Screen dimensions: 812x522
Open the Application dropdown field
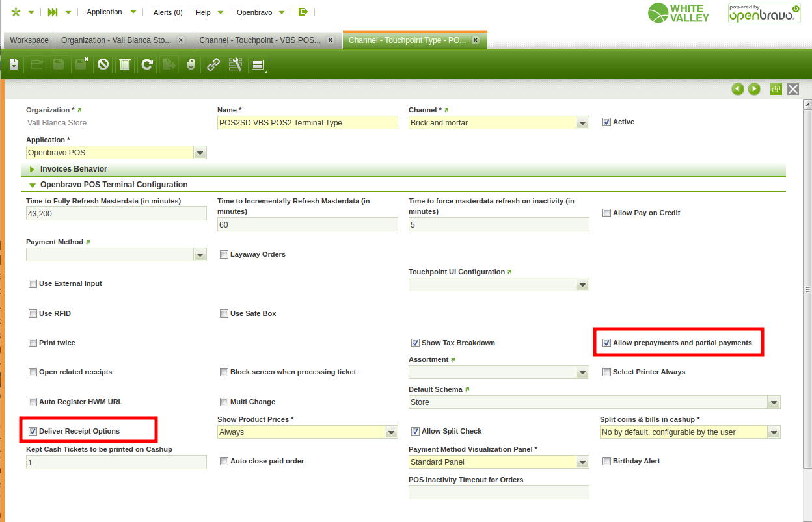(x=200, y=153)
